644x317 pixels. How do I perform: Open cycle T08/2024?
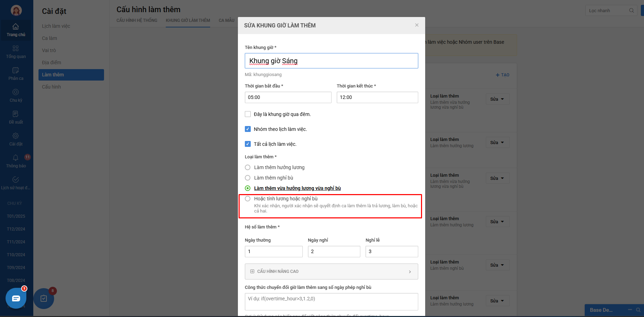(x=16, y=280)
